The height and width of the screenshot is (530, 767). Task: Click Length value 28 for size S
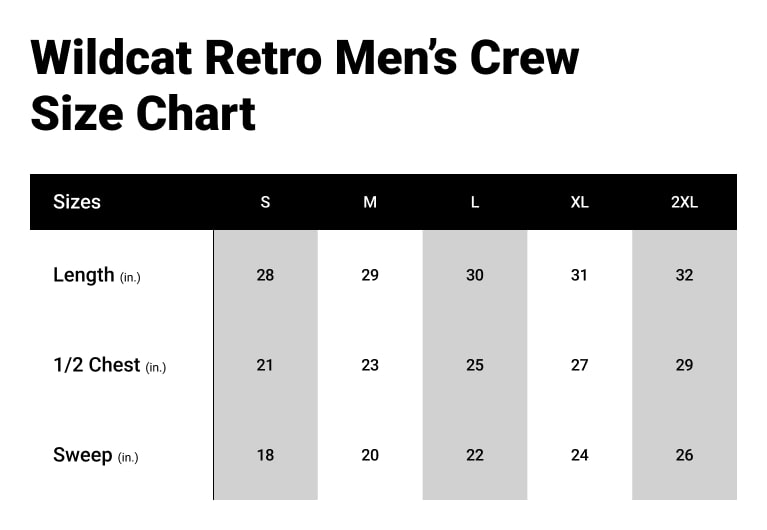pyautogui.click(x=265, y=275)
